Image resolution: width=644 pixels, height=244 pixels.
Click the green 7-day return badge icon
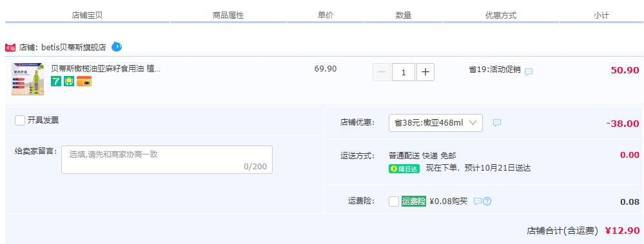[x=56, y=81]
